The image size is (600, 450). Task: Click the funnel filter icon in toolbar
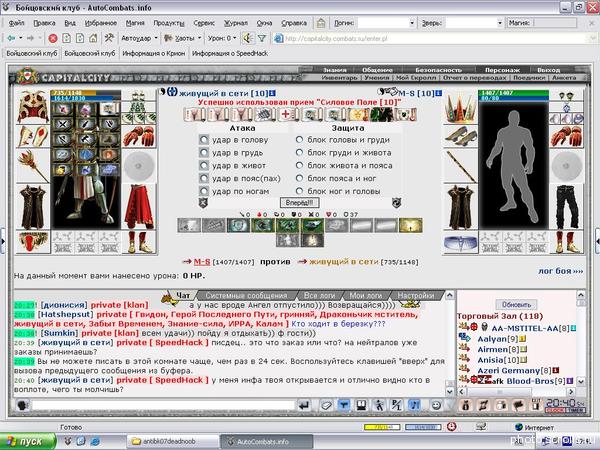pos(262,38)
